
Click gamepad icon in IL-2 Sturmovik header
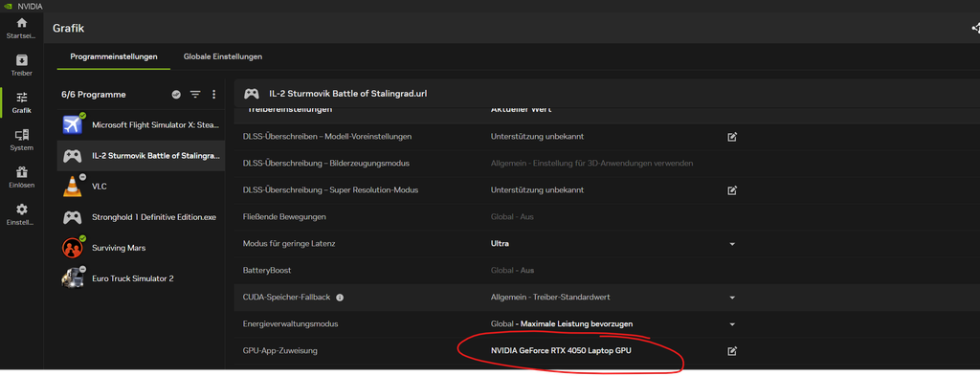252,94
